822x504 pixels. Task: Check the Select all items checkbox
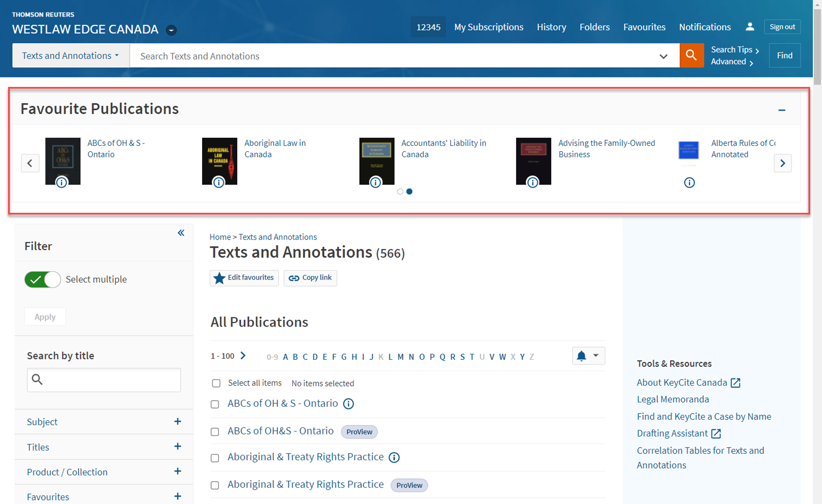[x=216, y=383]
